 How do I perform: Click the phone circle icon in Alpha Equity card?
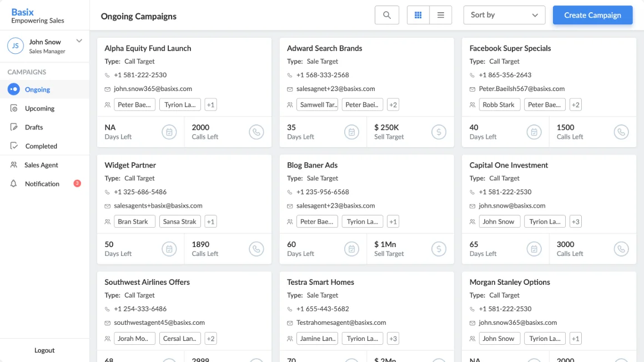[256, 132]
